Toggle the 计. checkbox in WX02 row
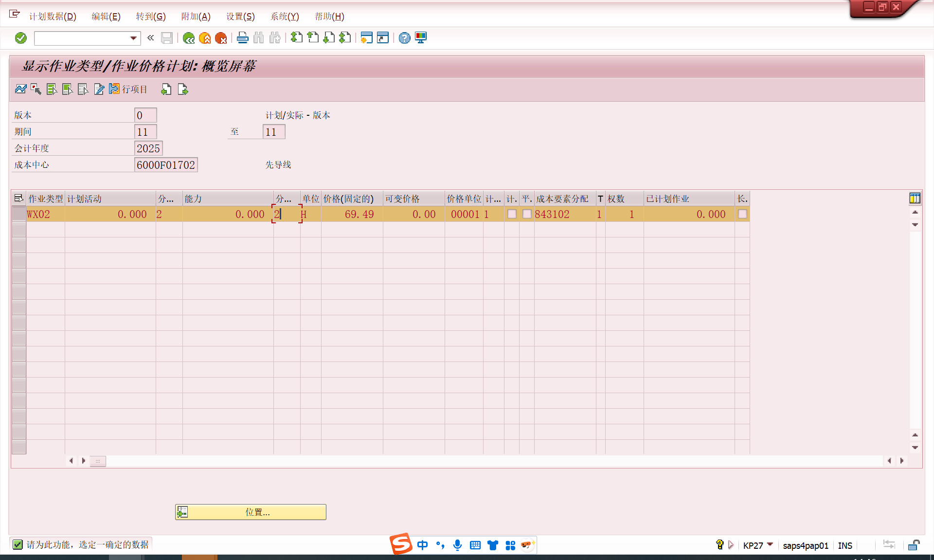The image size is (934, 560). (x=512, y=214)
